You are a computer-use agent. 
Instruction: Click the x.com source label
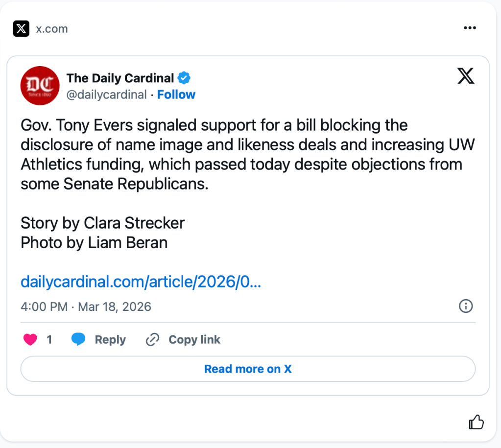coord(52,29)
